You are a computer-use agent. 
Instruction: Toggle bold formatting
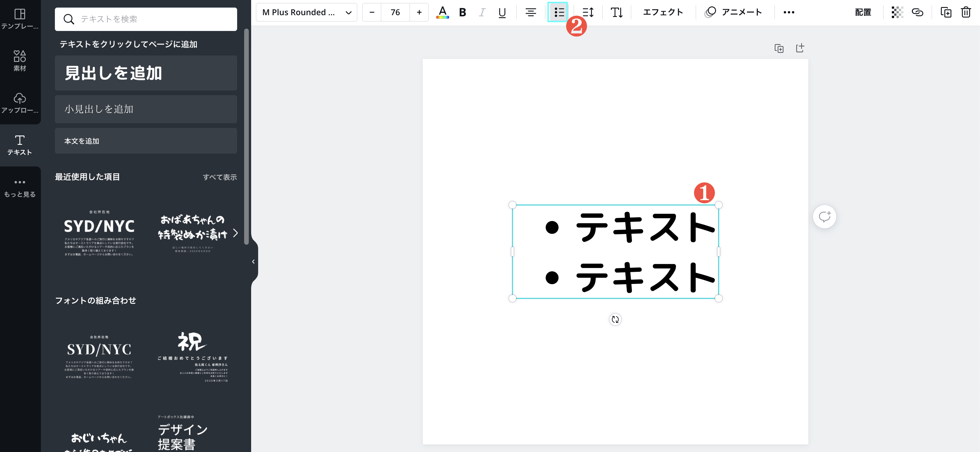462,12
